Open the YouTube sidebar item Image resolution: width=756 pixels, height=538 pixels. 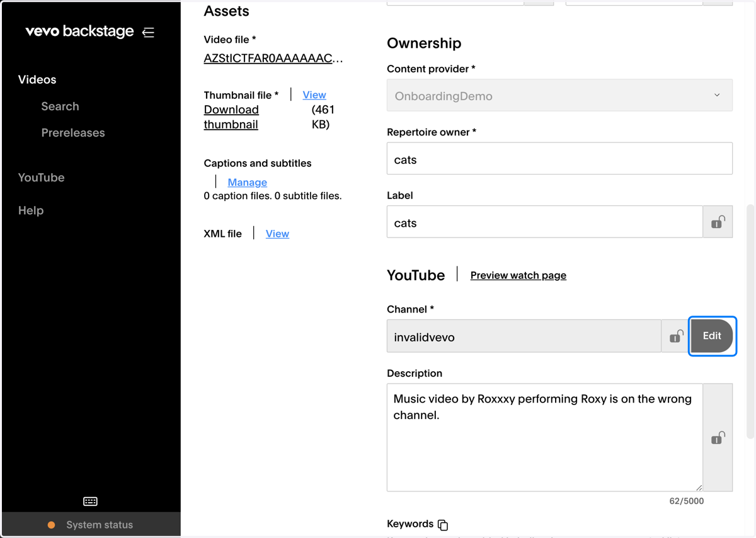[41, 178]
